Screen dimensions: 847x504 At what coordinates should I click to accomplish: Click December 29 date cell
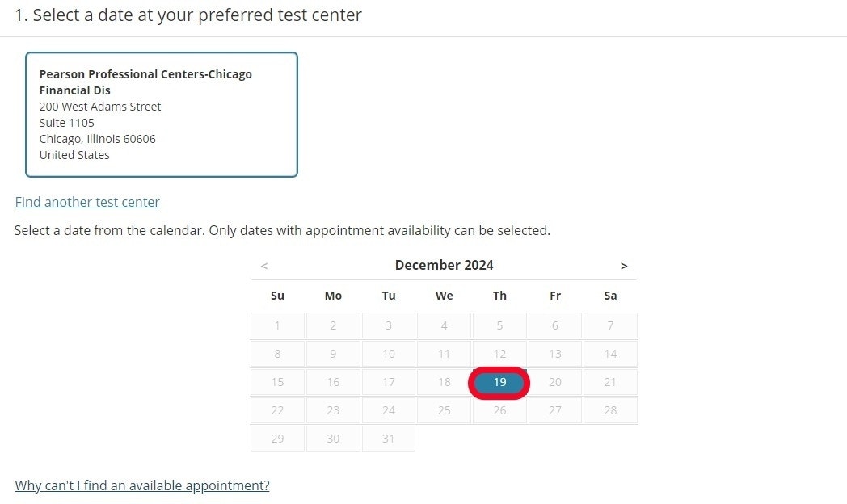277,439
